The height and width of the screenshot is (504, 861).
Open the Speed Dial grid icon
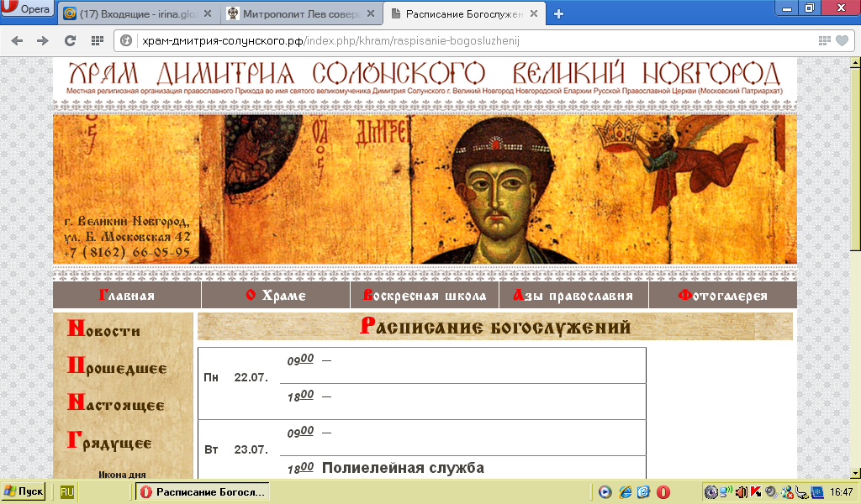tap(98, 40)
